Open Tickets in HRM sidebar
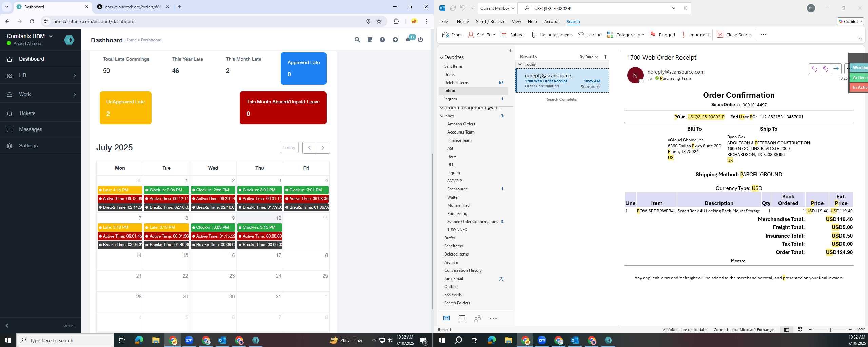Screen dimensions: 868x347 click(41, 113)
